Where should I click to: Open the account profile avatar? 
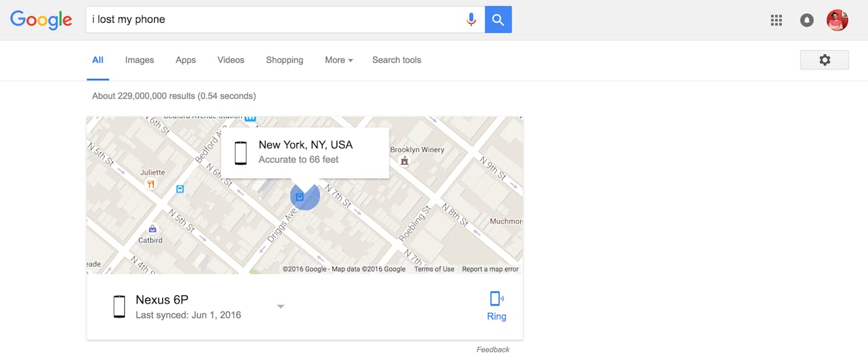point(837,20)
